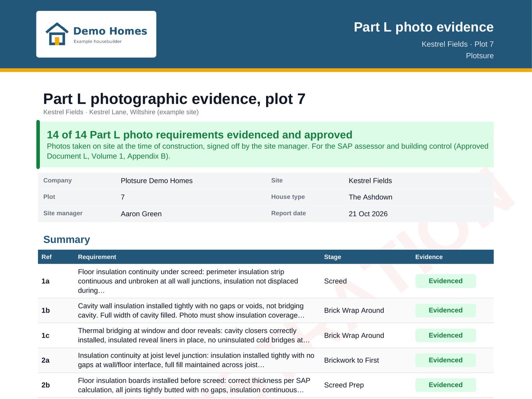The height and width of the screenshot is (399, 532).
Task: Click the '2a' reference cell
Action: [46, 361]
